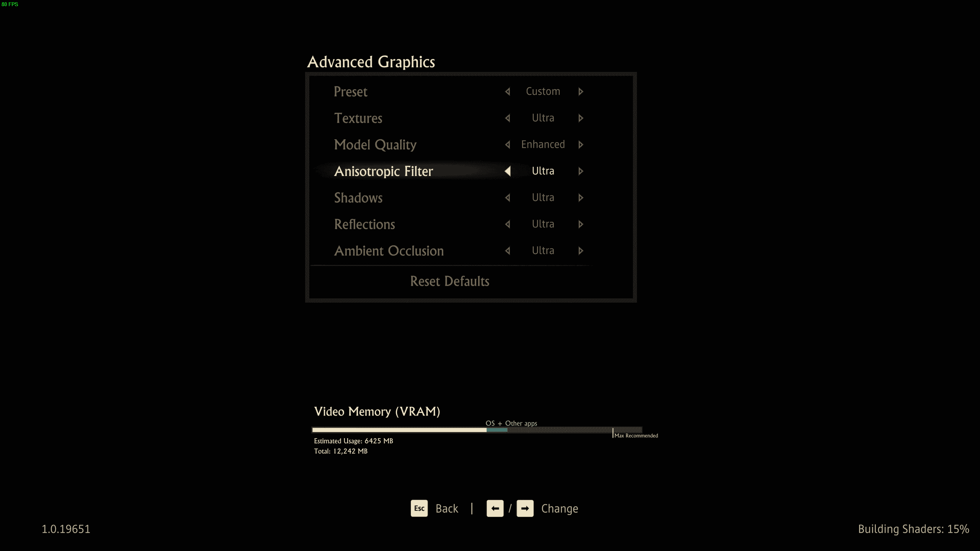Viewport: 980px width, 551px height.
Task: Click the left arrow icon for Shadows
Action: [x=508, y=197]
